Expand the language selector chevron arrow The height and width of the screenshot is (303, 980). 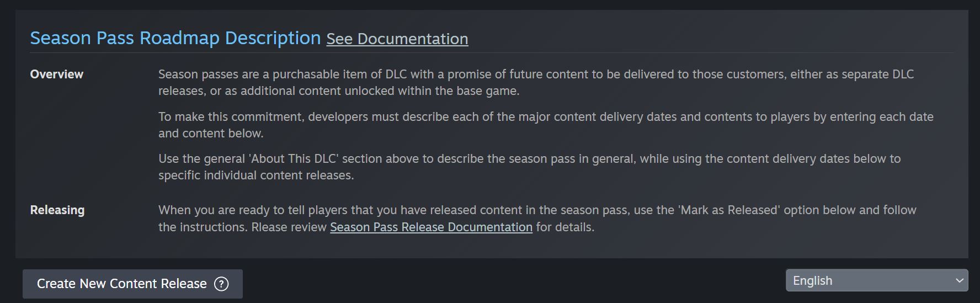point(959,280)
